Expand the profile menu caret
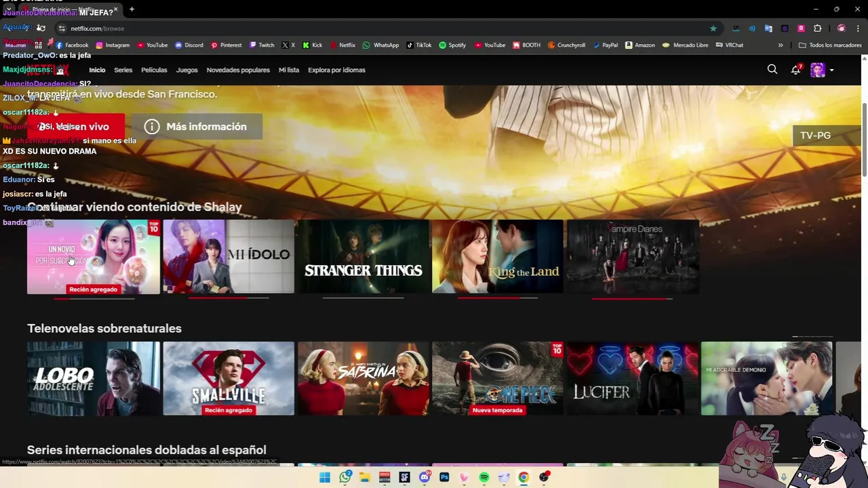The image size is (868, 488). (x=832, y=70)
